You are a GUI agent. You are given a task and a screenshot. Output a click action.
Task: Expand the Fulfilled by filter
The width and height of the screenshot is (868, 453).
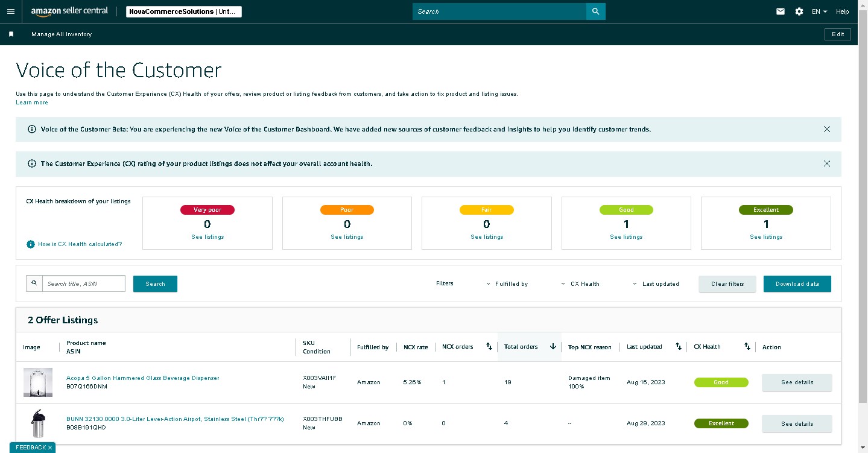[507, 284]
